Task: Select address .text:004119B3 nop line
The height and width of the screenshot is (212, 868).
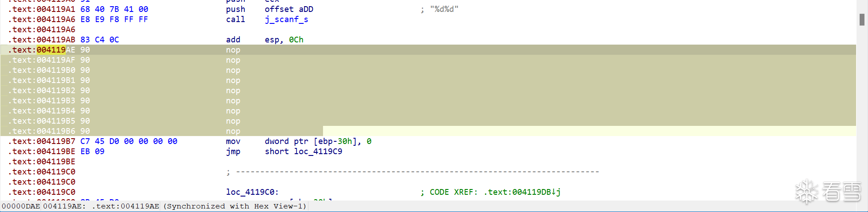Action: point(428,101)
